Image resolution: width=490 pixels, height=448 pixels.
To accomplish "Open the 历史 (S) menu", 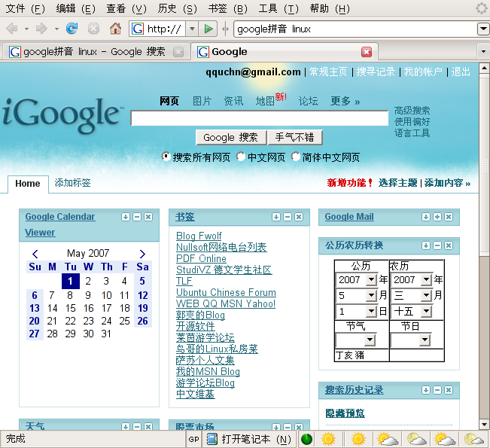I will click(x=177, y=8).
